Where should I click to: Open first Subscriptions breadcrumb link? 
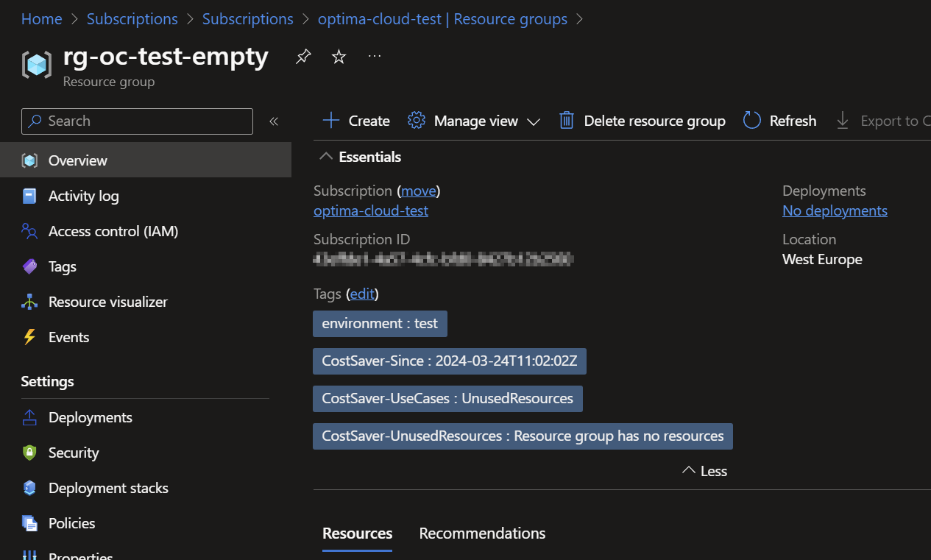[x=132, y=19]
